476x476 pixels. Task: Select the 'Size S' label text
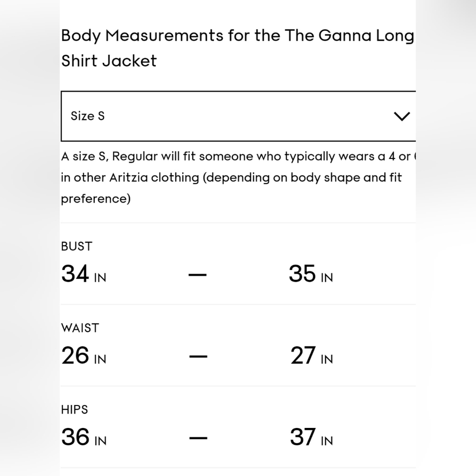point(88,116)
